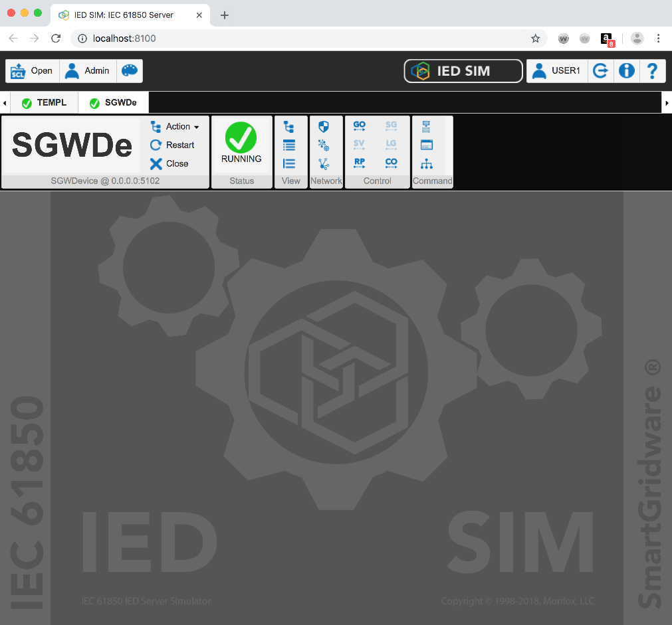This screenshot has width=672, height=625.
Task: Open the info icon in header
Action: click(627, 71)
